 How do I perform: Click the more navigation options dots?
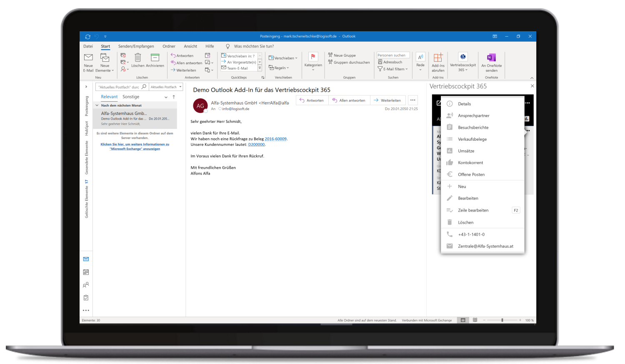coord(86,310)
